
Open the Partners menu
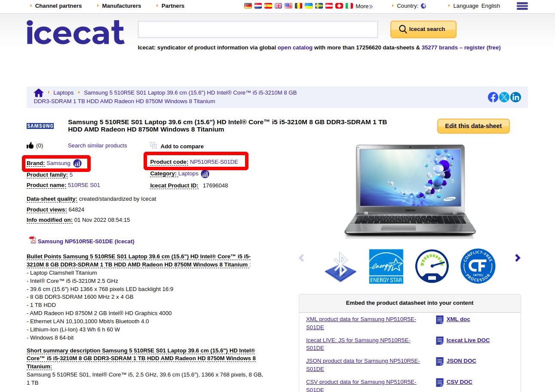173,6
